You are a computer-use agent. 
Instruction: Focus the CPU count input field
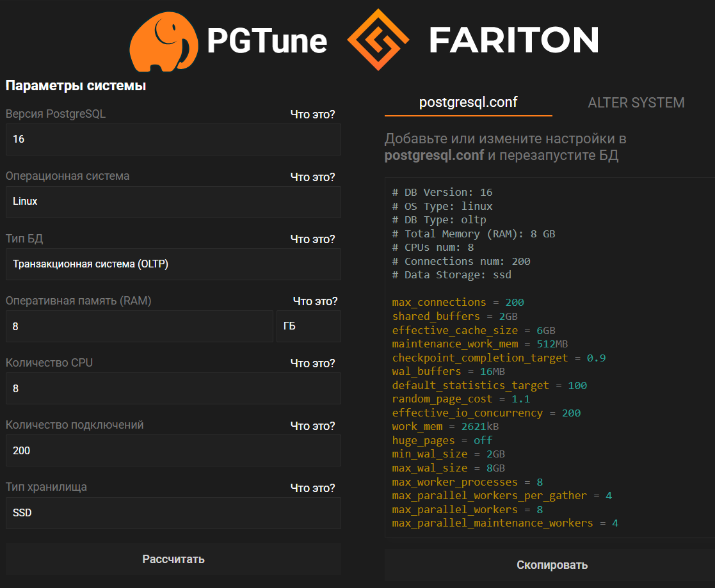click(173, 388)
